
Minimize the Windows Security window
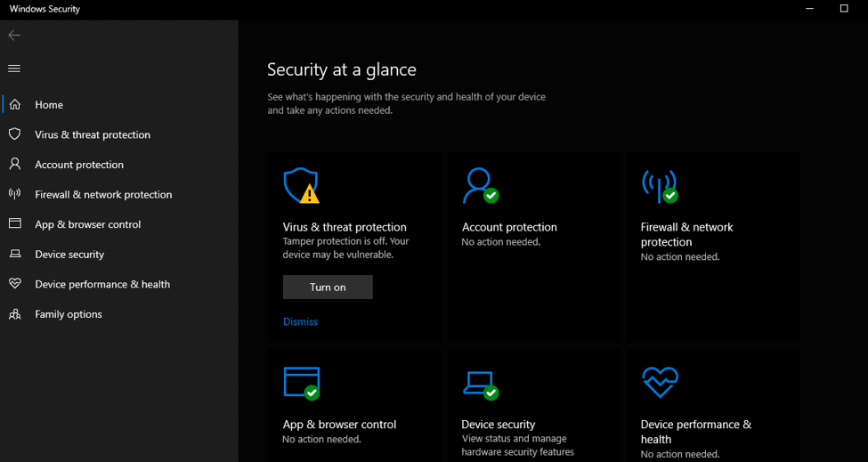coord(810,9)
